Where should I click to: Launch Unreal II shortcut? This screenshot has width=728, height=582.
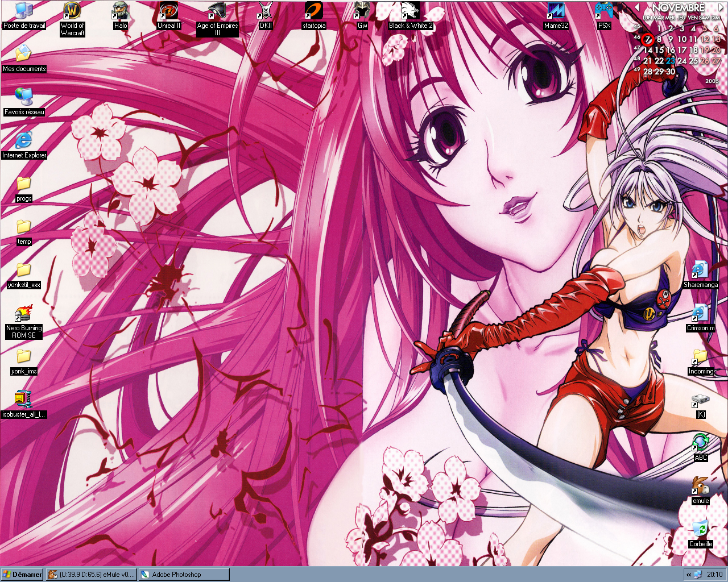pos(168,15)
